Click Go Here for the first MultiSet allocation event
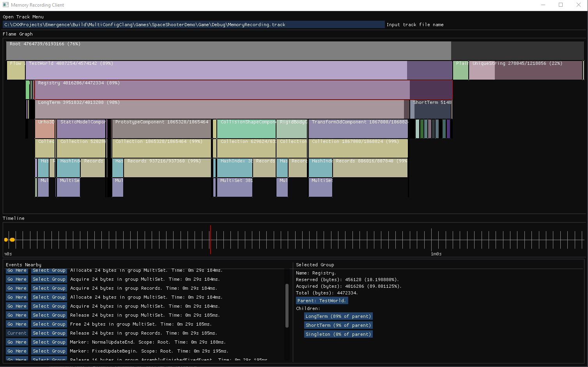The image size is (588, 367). 17,270
